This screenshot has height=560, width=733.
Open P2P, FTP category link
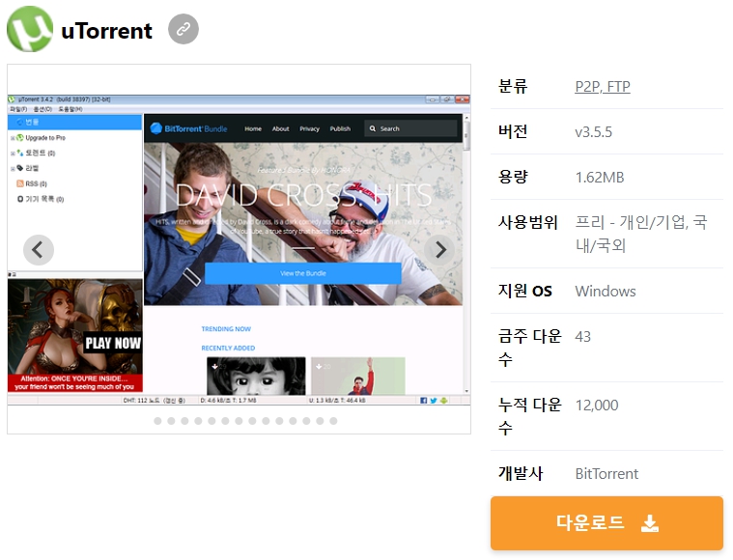click(603, 87)
